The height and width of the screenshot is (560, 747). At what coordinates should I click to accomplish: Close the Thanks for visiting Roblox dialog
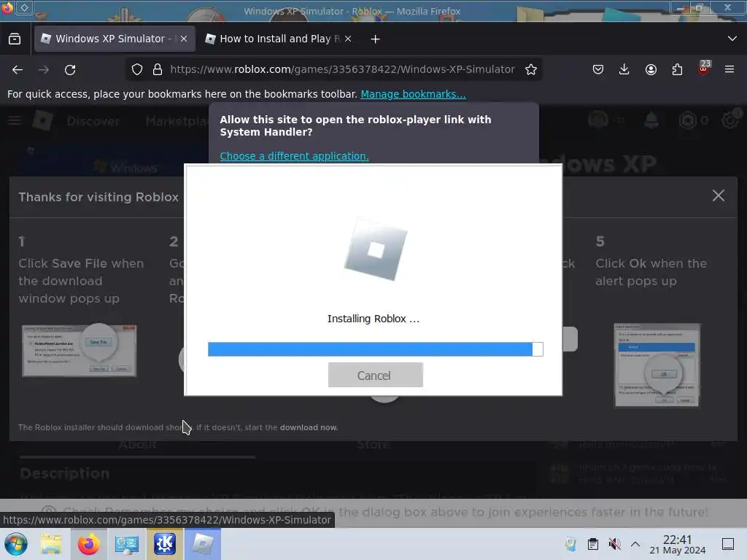(719, 195)
